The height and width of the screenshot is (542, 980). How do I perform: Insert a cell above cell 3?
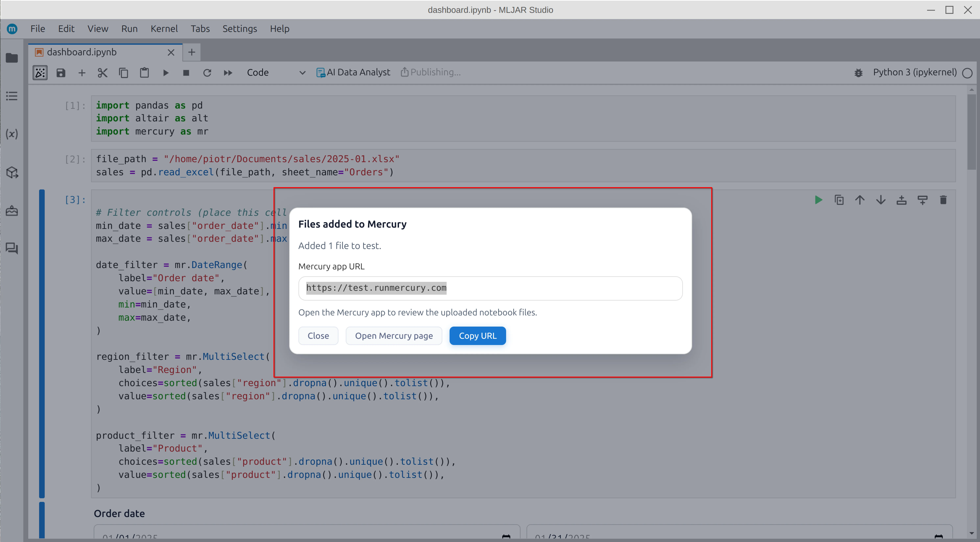902,200
